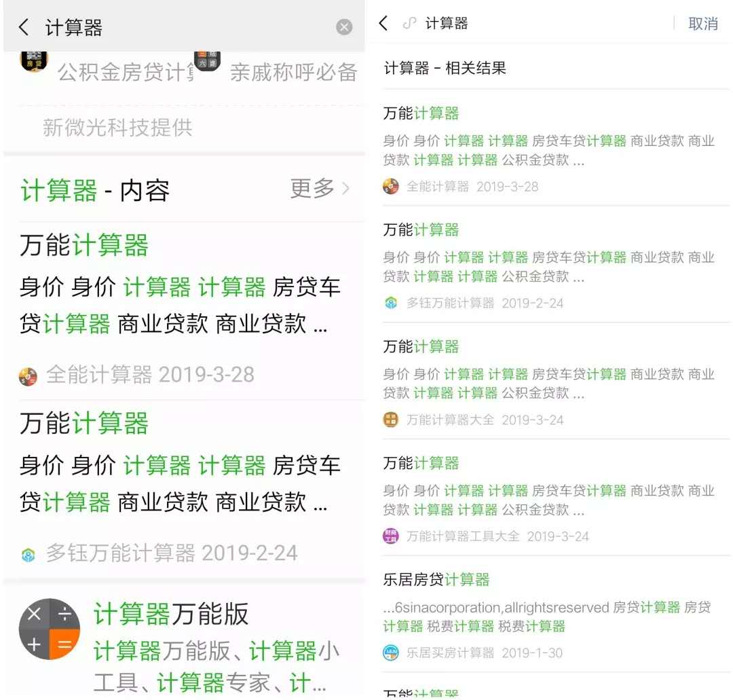Expand 更多 in 计算器 内容 section
This screenshot has height=700, width=733.
320,189
